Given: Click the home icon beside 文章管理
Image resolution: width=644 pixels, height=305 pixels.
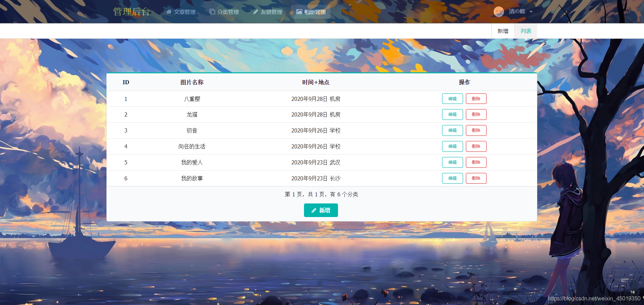Looking at the screenshot, I should click(x=169, y=12).
